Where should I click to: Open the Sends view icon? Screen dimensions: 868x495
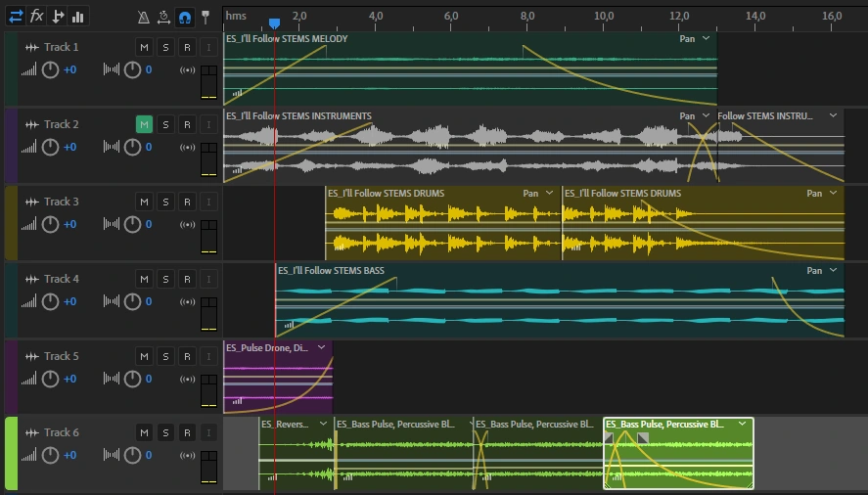tap(58, 16)
